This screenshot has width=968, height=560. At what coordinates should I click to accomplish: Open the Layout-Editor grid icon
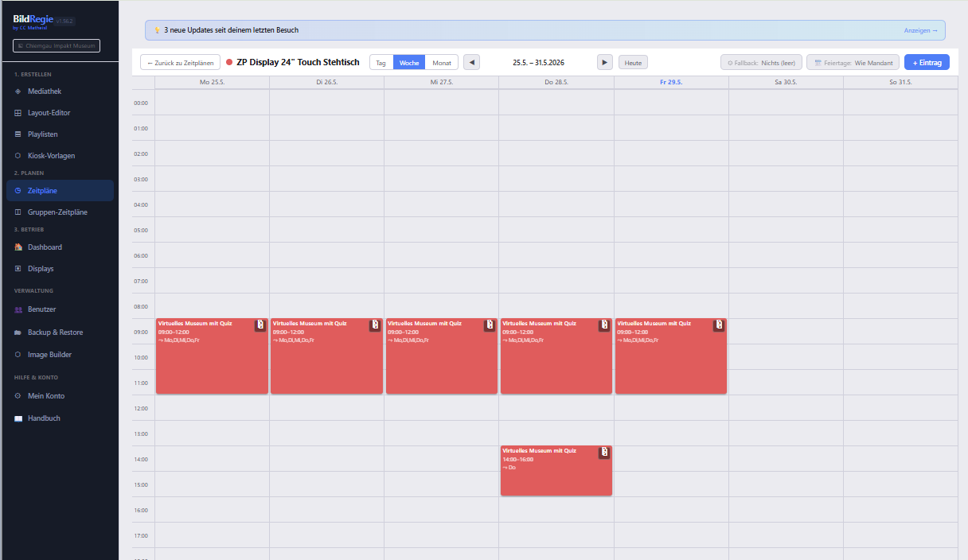[18, 113]
